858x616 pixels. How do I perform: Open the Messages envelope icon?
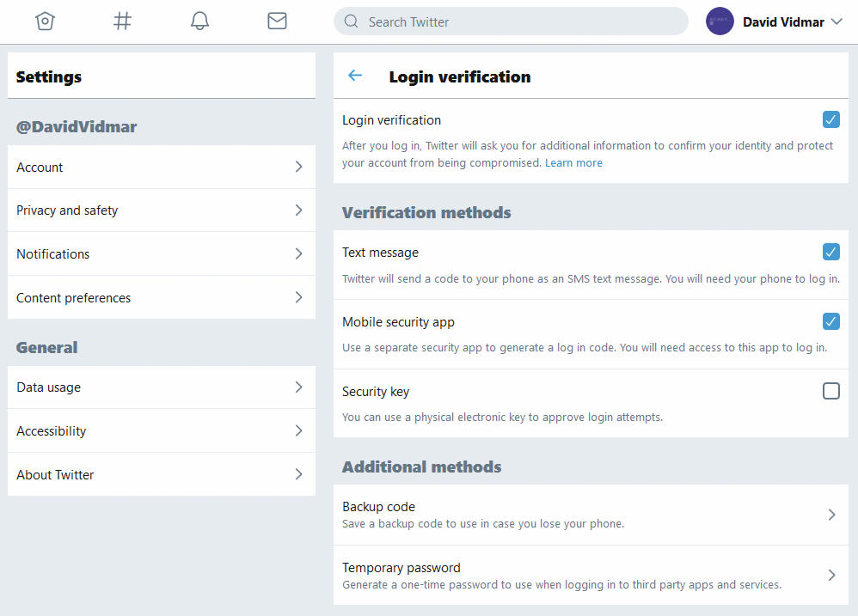(x=277, y=21)
